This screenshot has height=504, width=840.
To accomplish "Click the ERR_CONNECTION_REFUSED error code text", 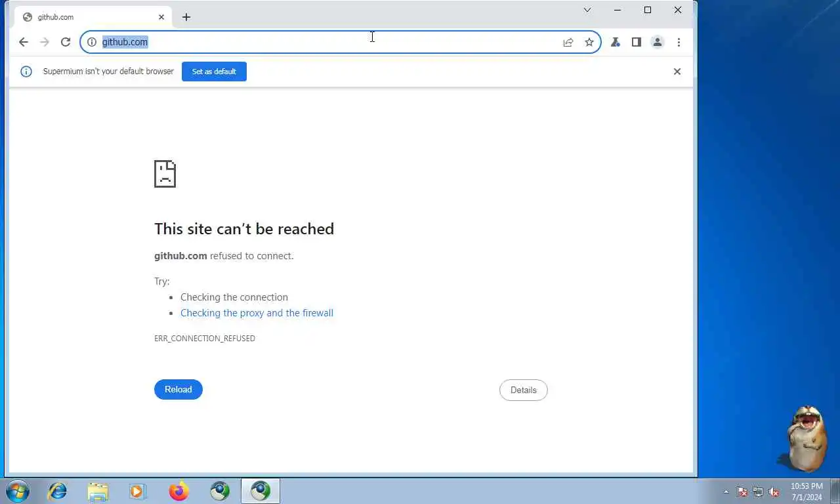I will point(205,339).
